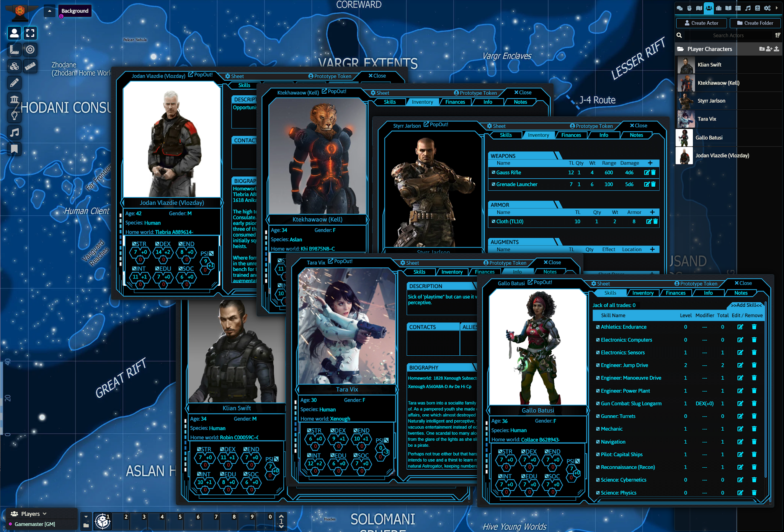Image resolution: width=784 pixels, height=532 pixels.
Task: Select the Drawing pencil tool
Action: pos(14,83)
